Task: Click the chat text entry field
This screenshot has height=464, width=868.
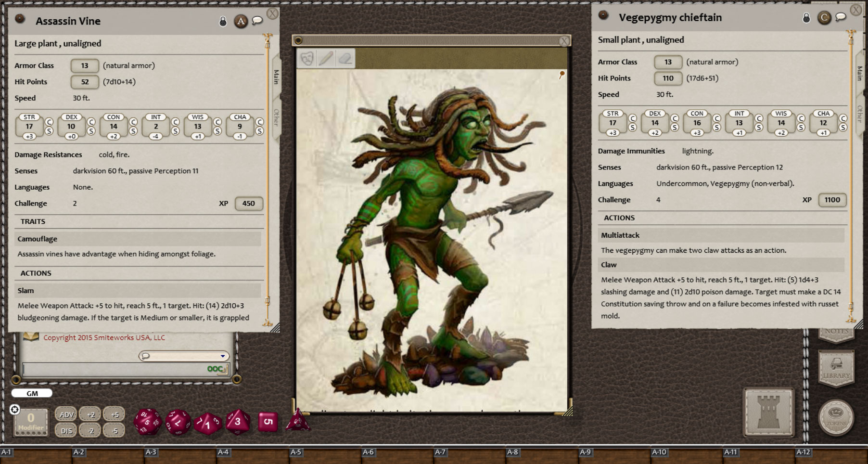Action: 123,368
